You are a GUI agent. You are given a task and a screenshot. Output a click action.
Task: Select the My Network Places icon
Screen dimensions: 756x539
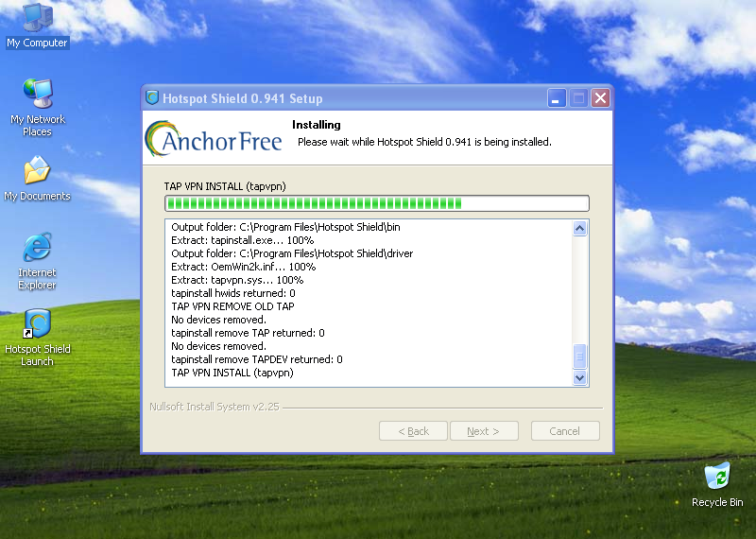[38, 107]
